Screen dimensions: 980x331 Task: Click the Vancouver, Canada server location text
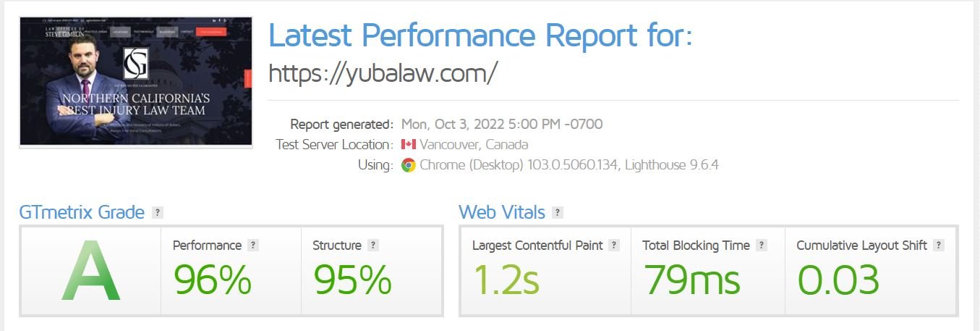click(x=474, y=144)
